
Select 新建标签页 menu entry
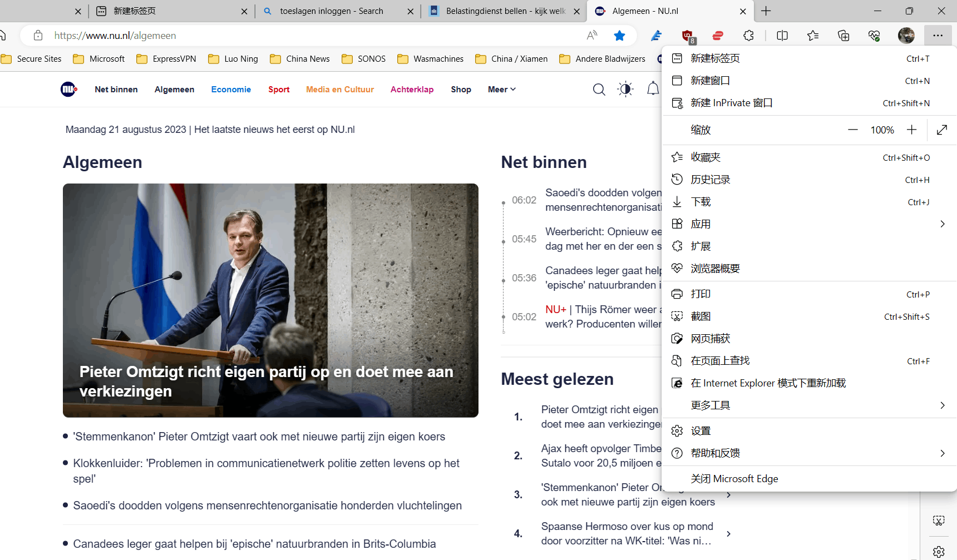(x=809, y=58)
